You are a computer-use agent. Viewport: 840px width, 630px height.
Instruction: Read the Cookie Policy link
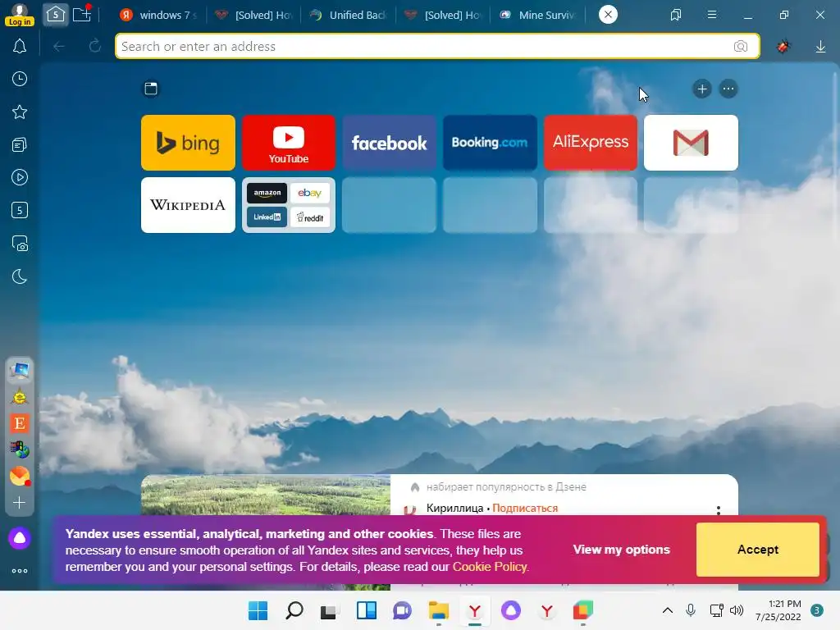click(x=490, y=566)
